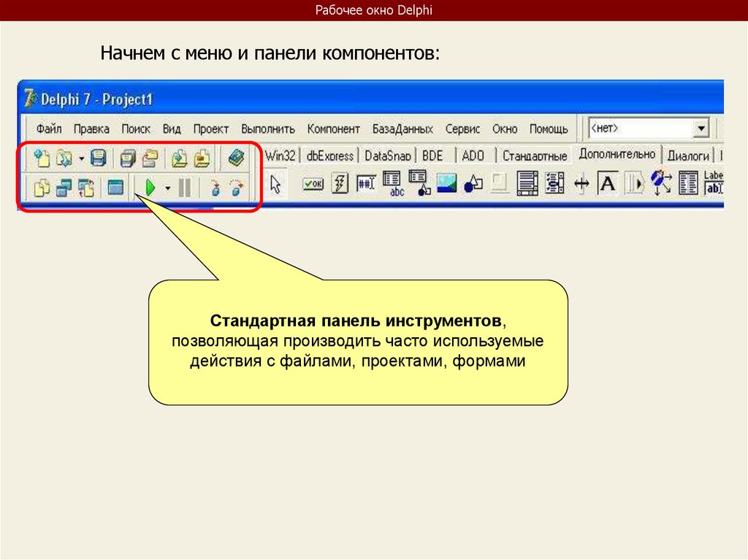The height and width of the screenshot is (560, 748).
Task: Click Remove file from project icon
Action: tap(202, 158)
